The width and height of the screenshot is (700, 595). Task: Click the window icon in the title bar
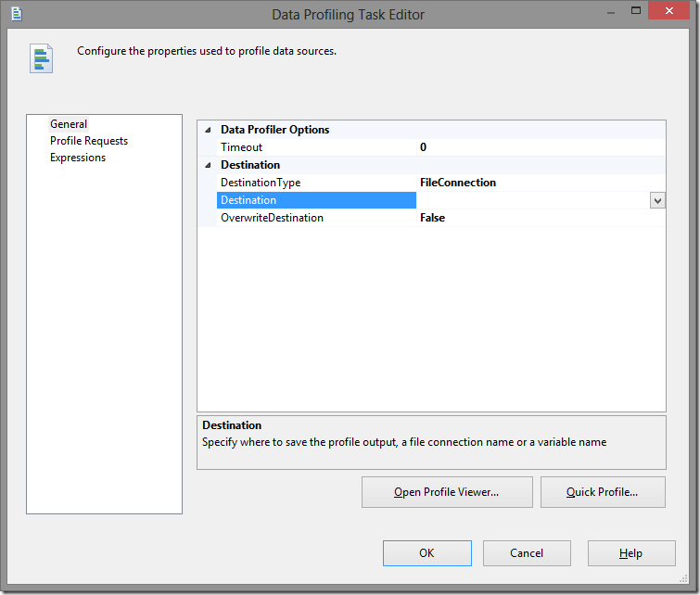tap(15, 14)
